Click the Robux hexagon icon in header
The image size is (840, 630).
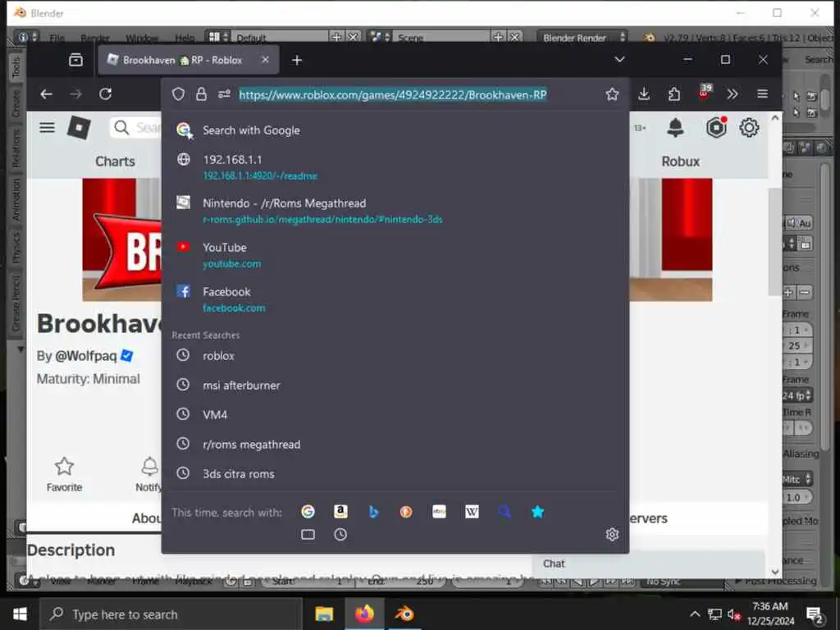(715, 127)
